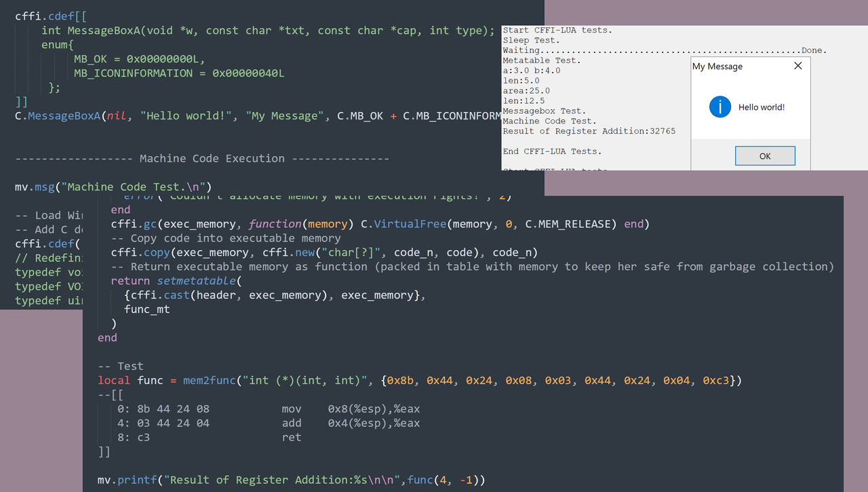Click the 'int MessageBoxA(void *w' declaration line
The image size is (868, 492).
[x=268, y=31]
